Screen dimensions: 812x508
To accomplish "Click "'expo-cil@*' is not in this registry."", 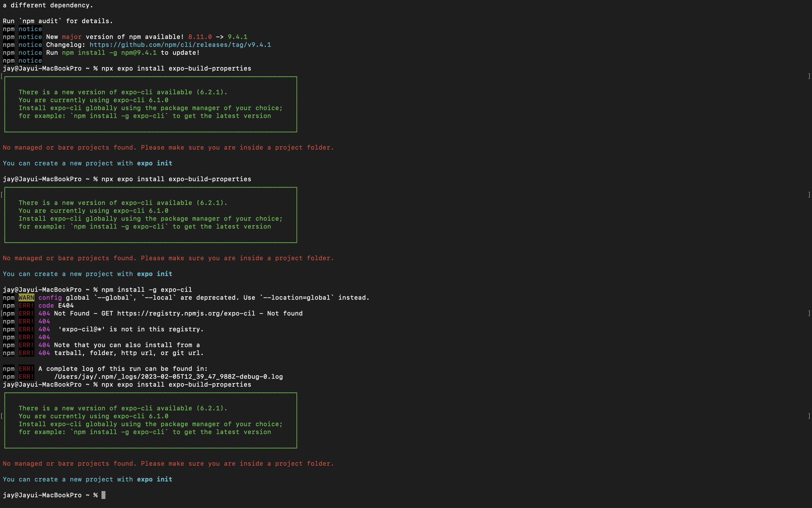I will pyautogui.click(x=131, y=329).
